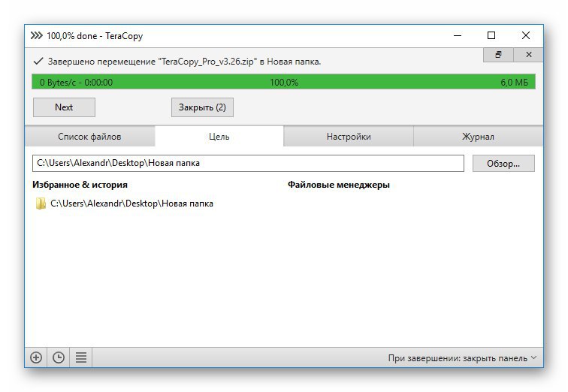Open the history clock icon
568x392 pixels.
click(x=59, y=357)
